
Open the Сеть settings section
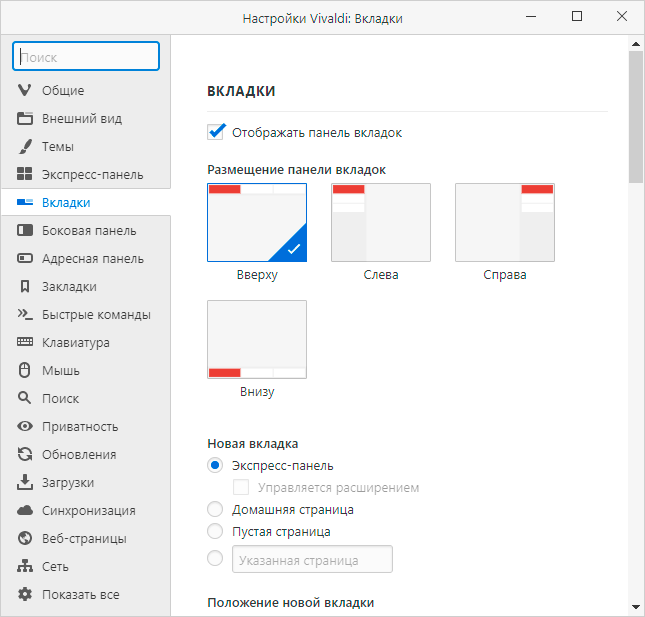[86, 566]
